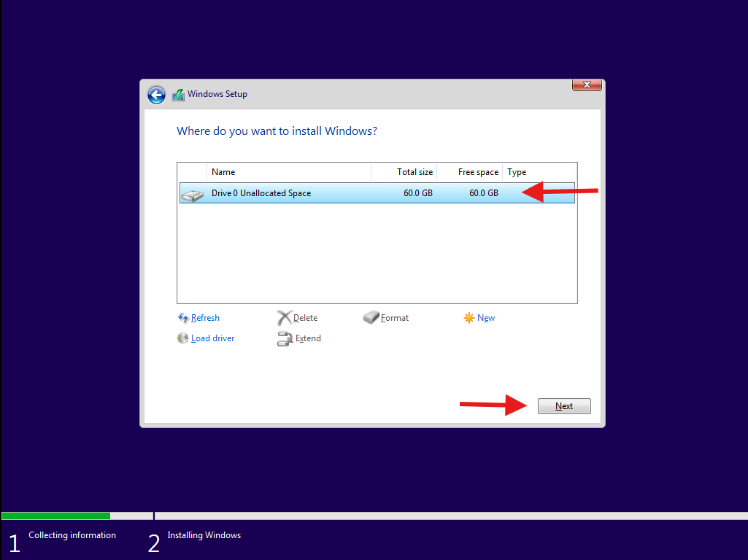Click the Extend option label
Viewport: 748px width, 560px height.
tap(308, 338)
